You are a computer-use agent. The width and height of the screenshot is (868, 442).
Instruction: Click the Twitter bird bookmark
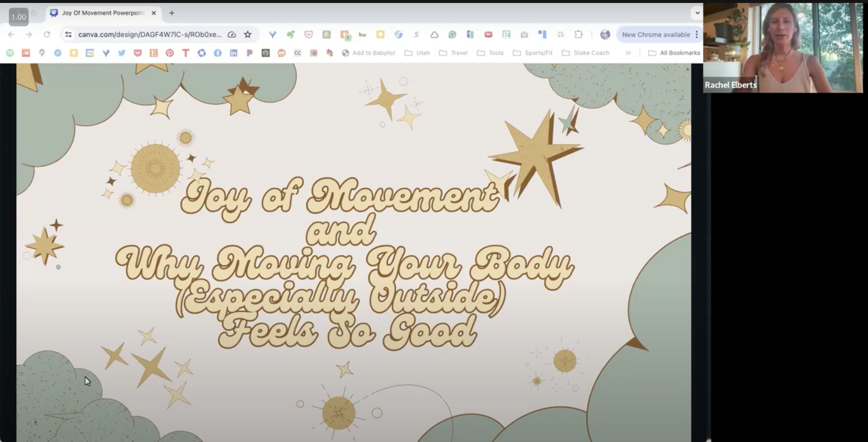122,53
